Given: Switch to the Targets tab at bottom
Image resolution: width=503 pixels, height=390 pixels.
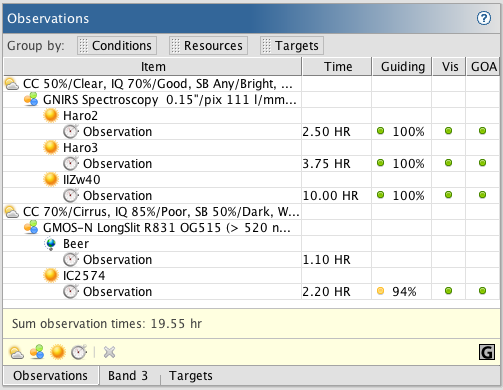Looking at the screenshot, I should (191, 376).
